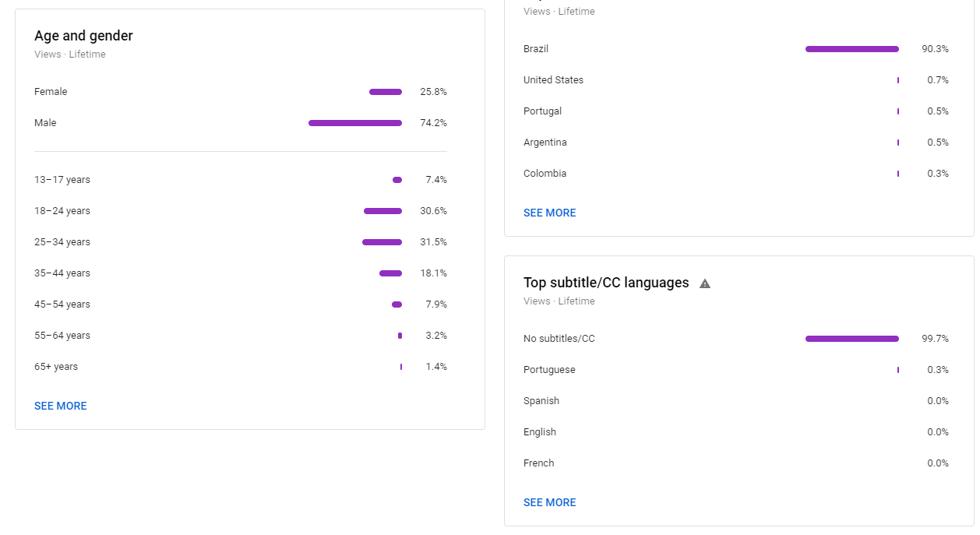This screenshot has width=980, height=535.
Task: Click the Portuguese subtitle language row
Action: pyautogui.click(x=736, y=370)
